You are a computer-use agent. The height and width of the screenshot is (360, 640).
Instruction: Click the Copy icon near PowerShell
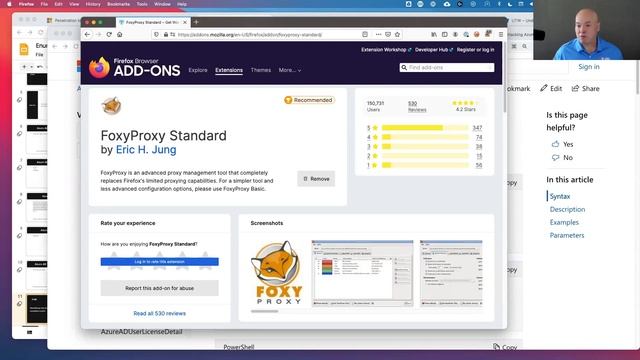(x=496, y=347)
